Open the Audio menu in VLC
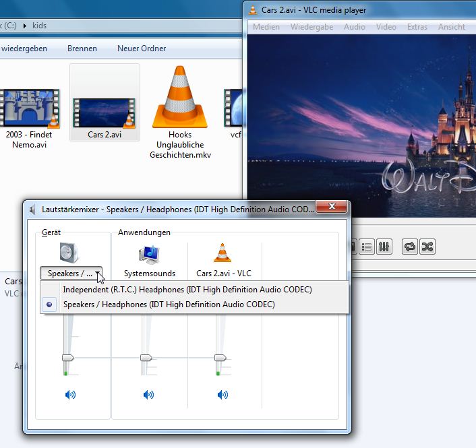The width and height of the screenshot is (476, 448). [355, 27]
